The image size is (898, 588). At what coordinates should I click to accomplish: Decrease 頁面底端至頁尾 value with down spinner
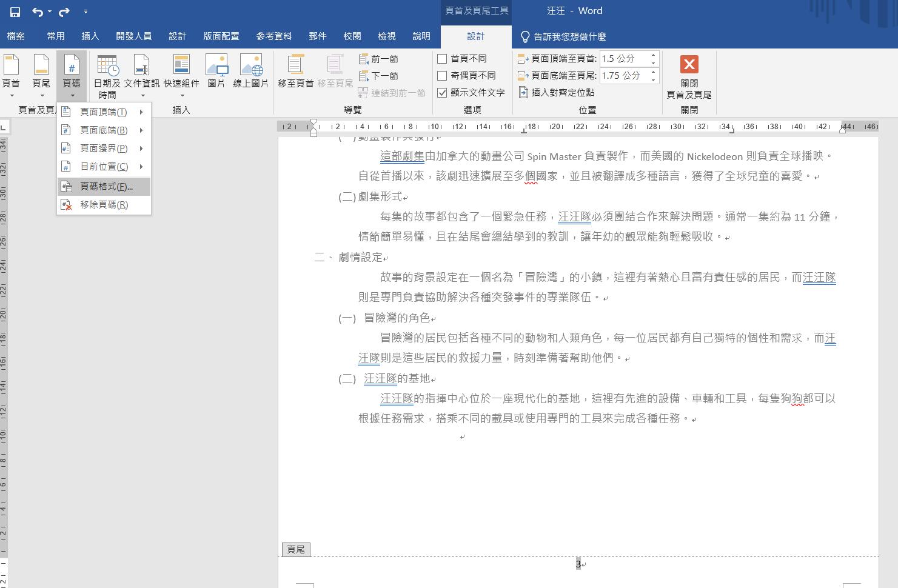click(654, 79)
